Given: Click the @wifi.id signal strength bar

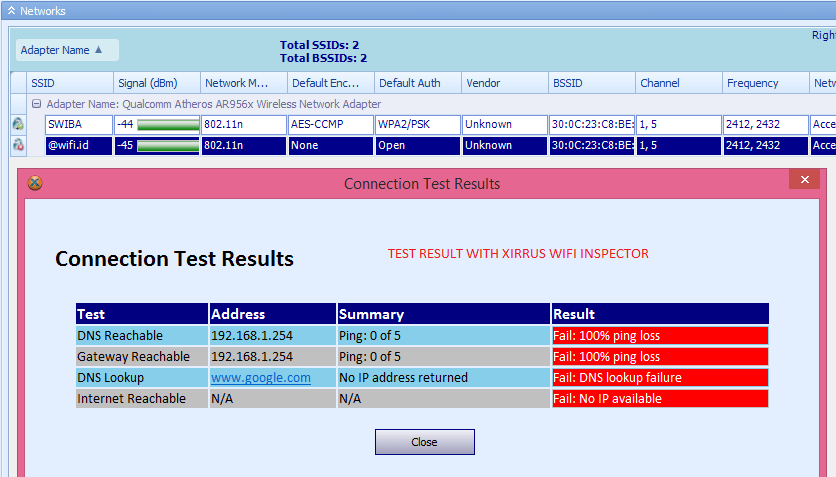Looking at the screenshot, I should coord(168,145).
